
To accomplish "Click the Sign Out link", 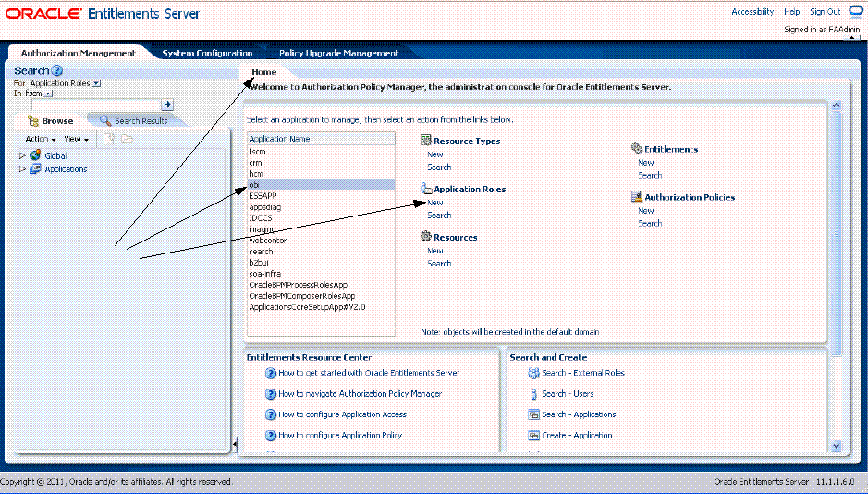I will pos(825,12).
